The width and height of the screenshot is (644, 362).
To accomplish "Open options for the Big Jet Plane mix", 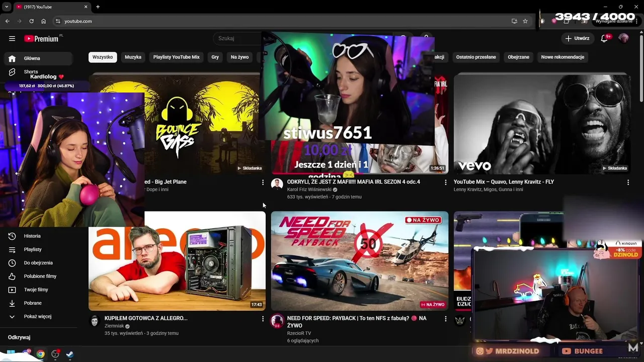I will pyautogui.click(x=263, y=182).
